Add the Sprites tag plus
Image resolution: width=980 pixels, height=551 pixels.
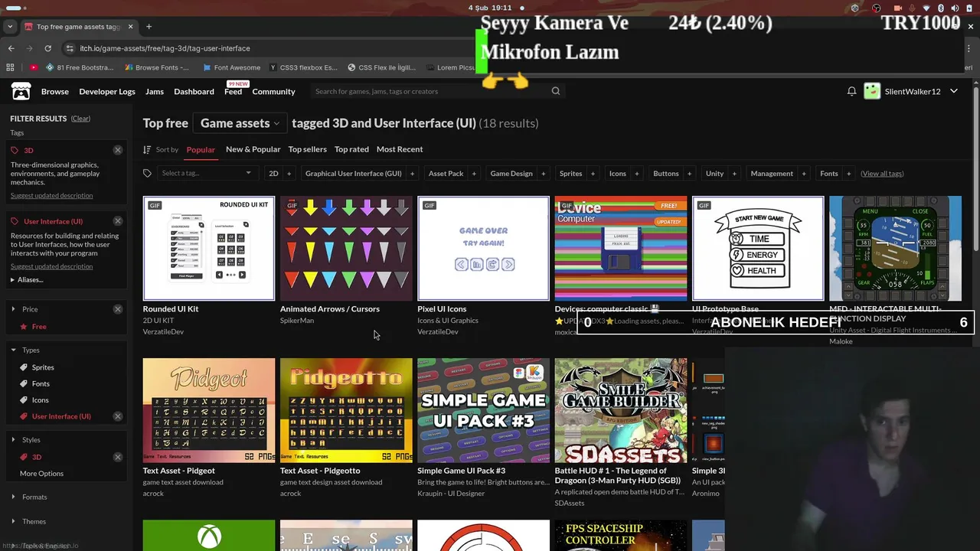tap(593, 174)
